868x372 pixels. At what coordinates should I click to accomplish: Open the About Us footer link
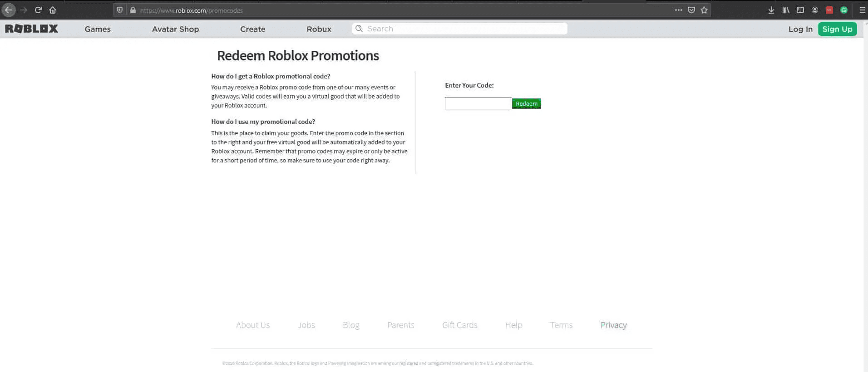point(253,325)
